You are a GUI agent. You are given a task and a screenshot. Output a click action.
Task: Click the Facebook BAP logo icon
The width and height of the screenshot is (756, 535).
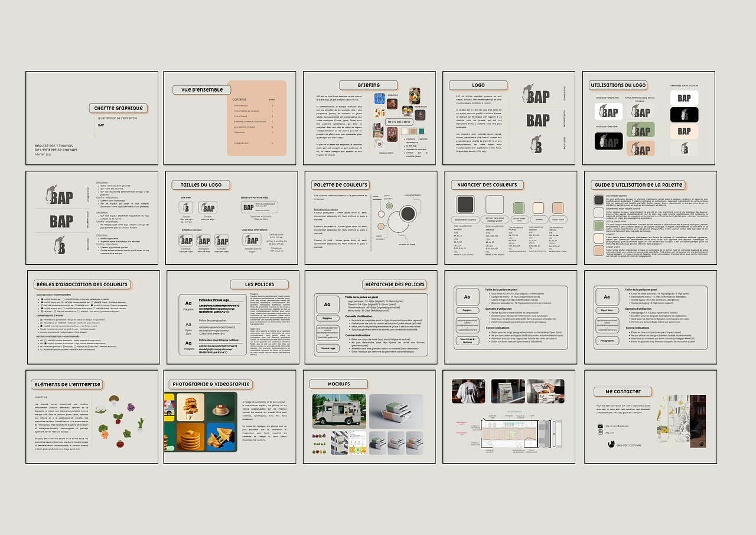(x=187, y=240)
